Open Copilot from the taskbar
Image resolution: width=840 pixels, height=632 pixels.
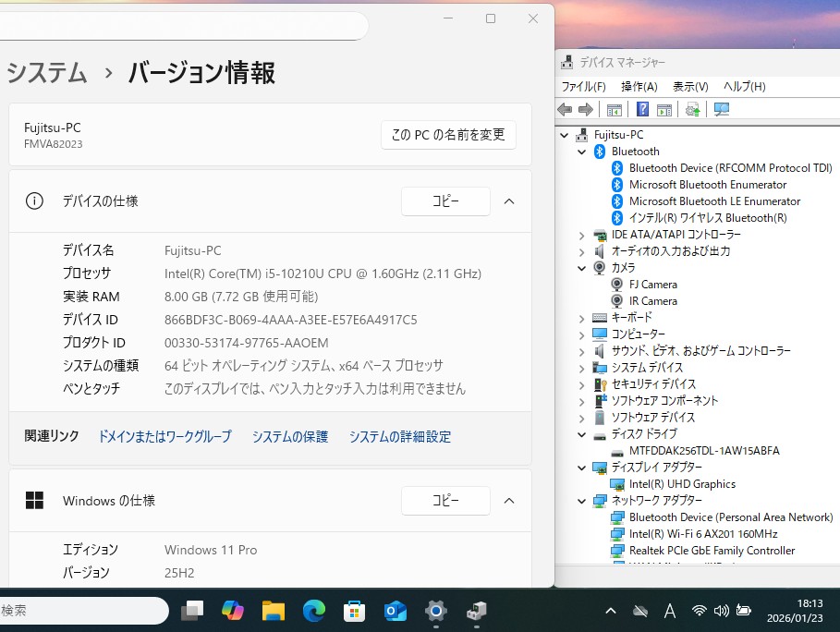pos(233,611)
